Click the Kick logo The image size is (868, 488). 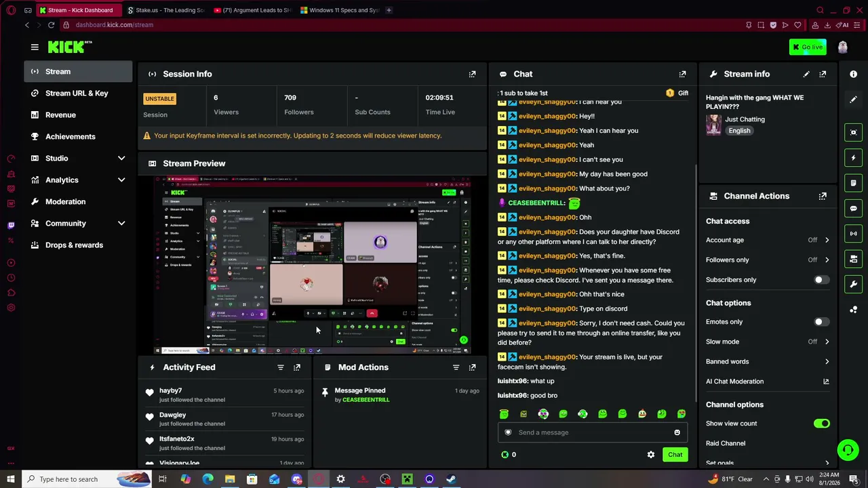click(x=70, y=47)
